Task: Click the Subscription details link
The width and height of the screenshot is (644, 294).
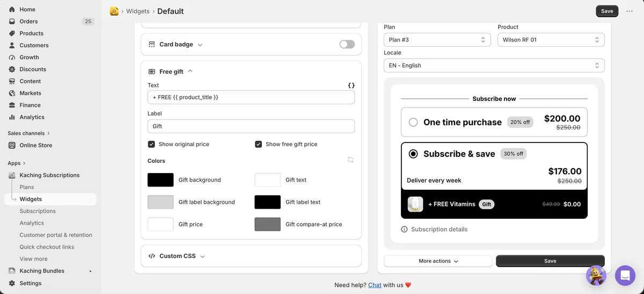Action: point(439,230)
